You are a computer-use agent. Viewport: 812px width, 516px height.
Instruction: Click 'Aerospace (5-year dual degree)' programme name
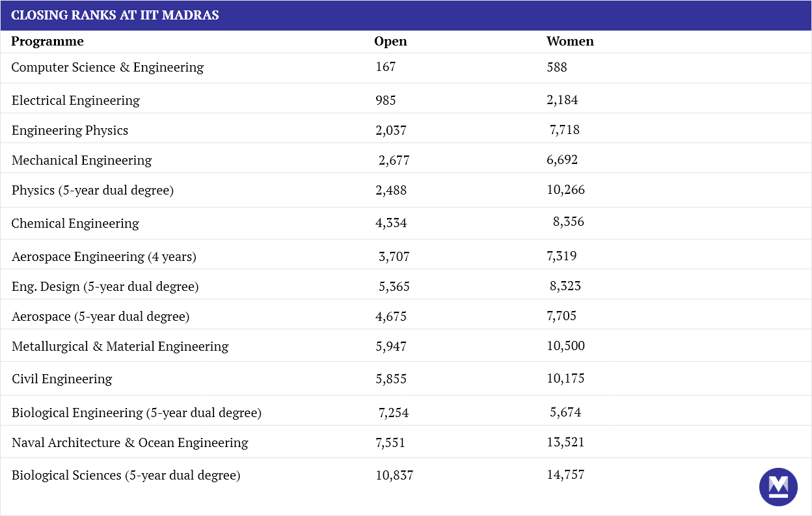click(x=101, y=316)
